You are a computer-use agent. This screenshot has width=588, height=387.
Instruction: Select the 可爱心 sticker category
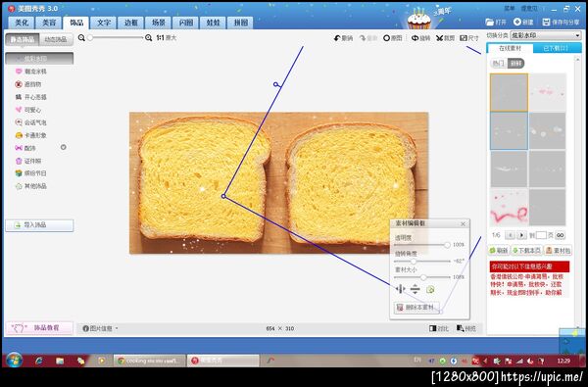28,110
